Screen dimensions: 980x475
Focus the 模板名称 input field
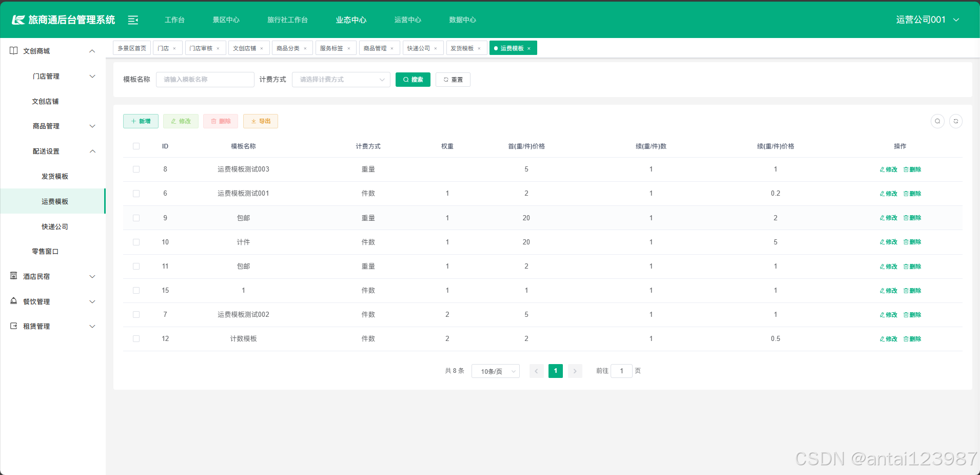205,80
